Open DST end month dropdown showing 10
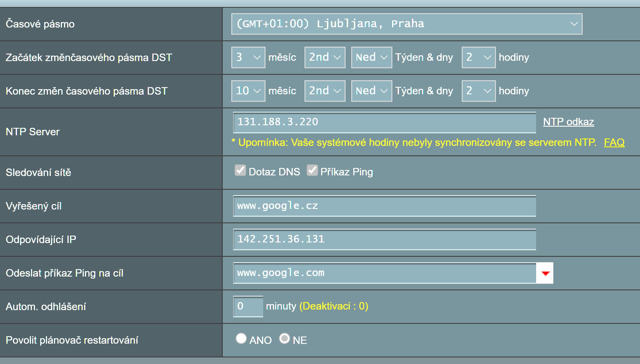 point(248,91)
